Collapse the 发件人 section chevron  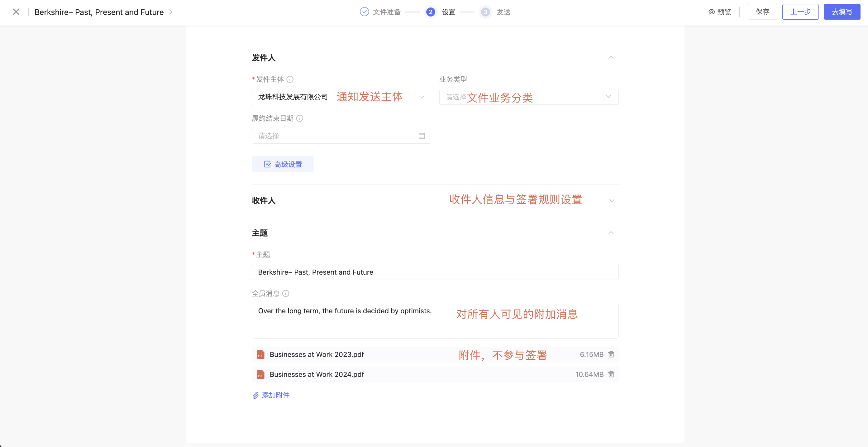point(611,58)
